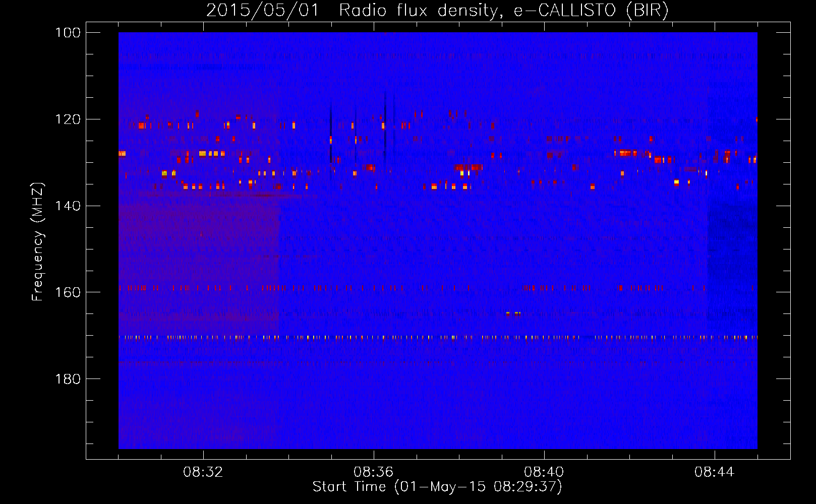Click the frequency tick label 140

(68, 206)
